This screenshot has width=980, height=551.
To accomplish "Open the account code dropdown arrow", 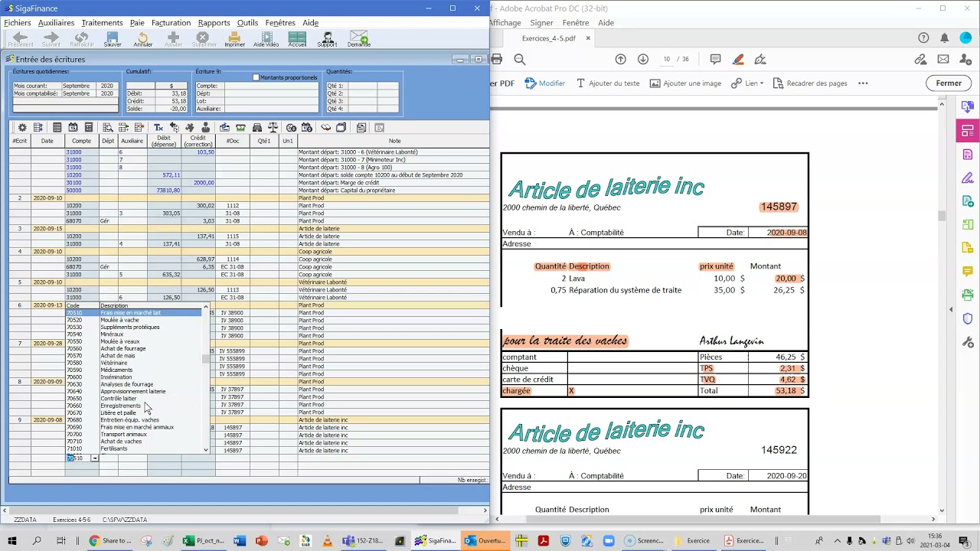I will tap(94, 458).
